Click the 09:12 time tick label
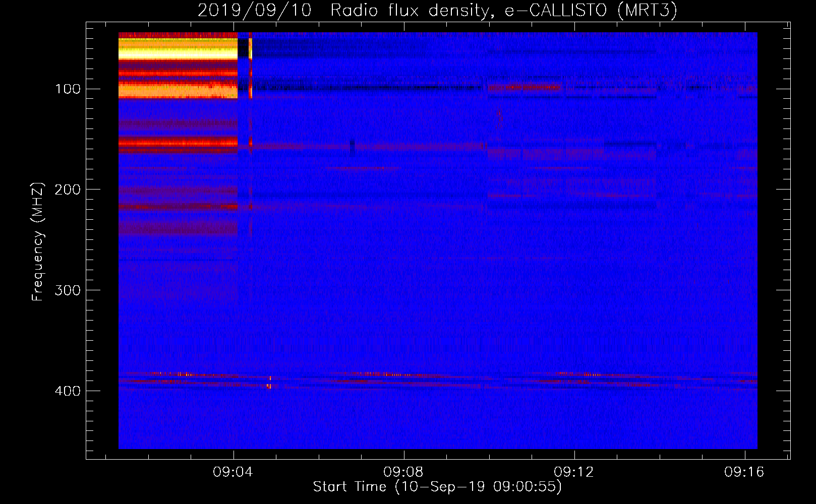Image resolution: width=816 pixels, height=504 pixels. click(574, 472)
